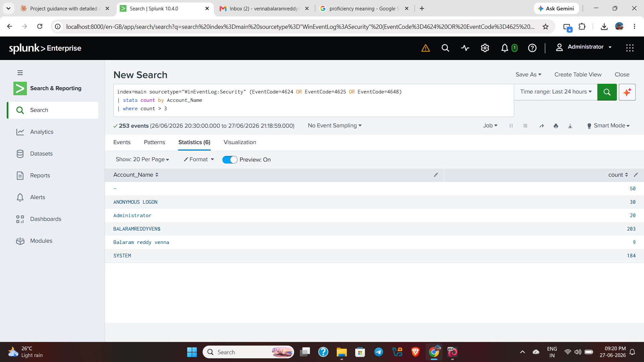Open Administrator user menu
The width and height of the screenshot is (644, 362).
coord(584,47)
